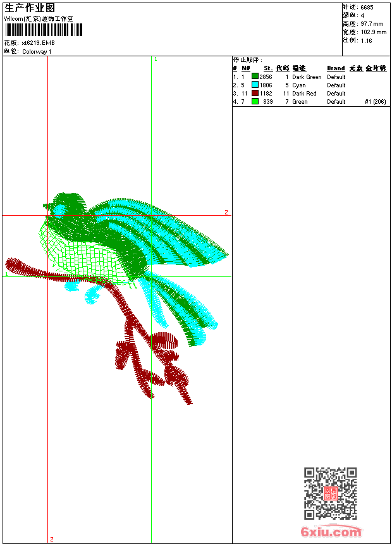The image size is (392, 544).
Task: Click the stitch count value 6685
Action: (x=367, y=7)
